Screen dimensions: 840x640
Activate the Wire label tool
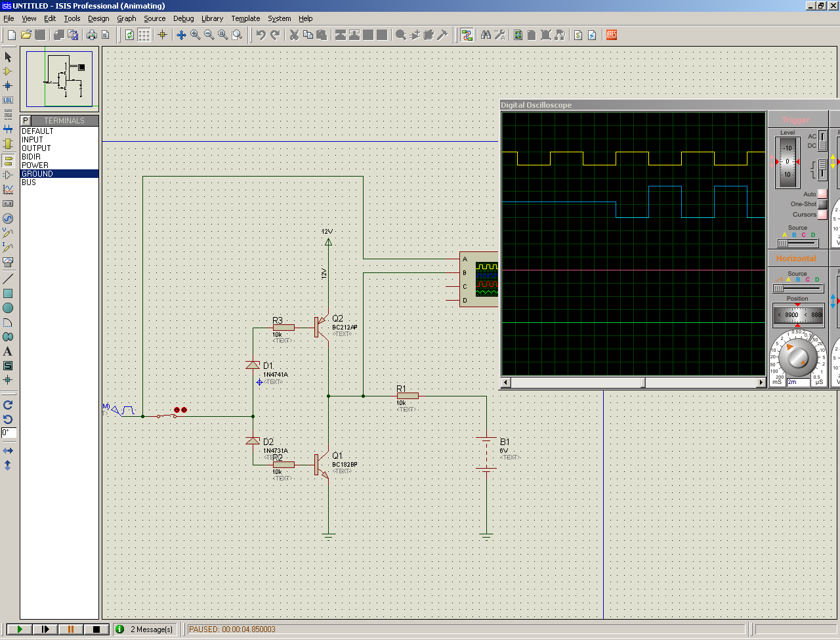(8, 100)
